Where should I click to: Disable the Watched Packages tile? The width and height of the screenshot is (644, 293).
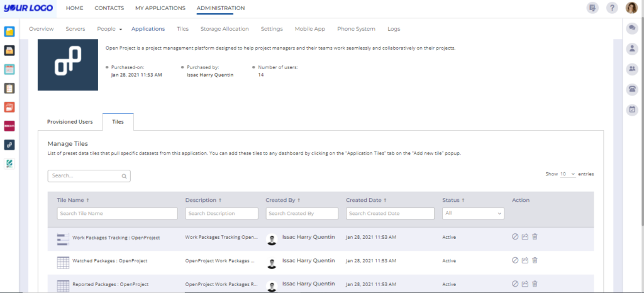tap(515, 260)
